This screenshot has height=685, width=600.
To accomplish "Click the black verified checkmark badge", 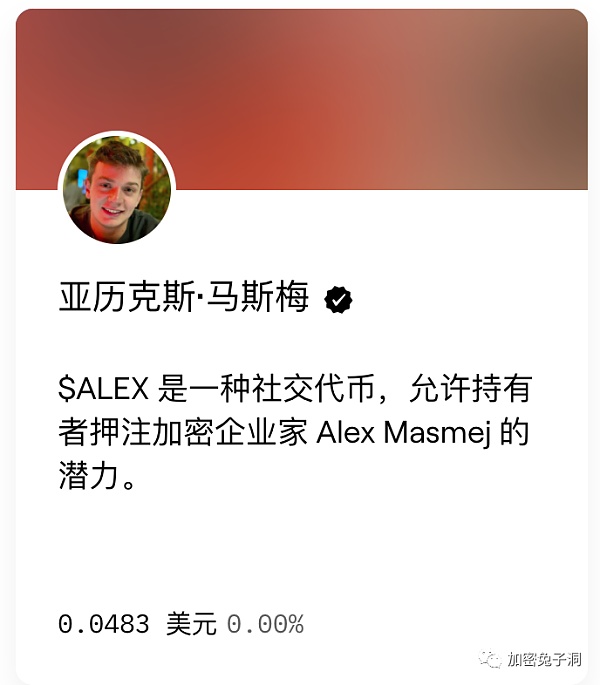I will pyautogui.click(x=338, y=299).
